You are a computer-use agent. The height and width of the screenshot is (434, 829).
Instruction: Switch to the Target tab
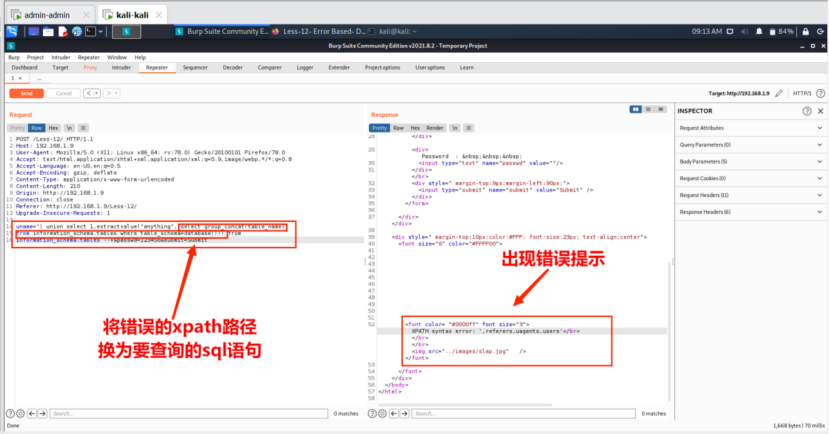coord(60,68)
